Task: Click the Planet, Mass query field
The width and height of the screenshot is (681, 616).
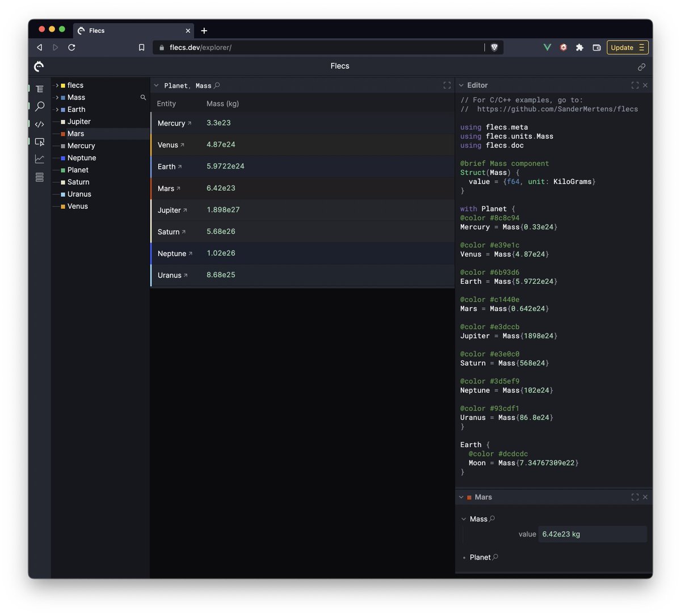Action: point(187,86)
